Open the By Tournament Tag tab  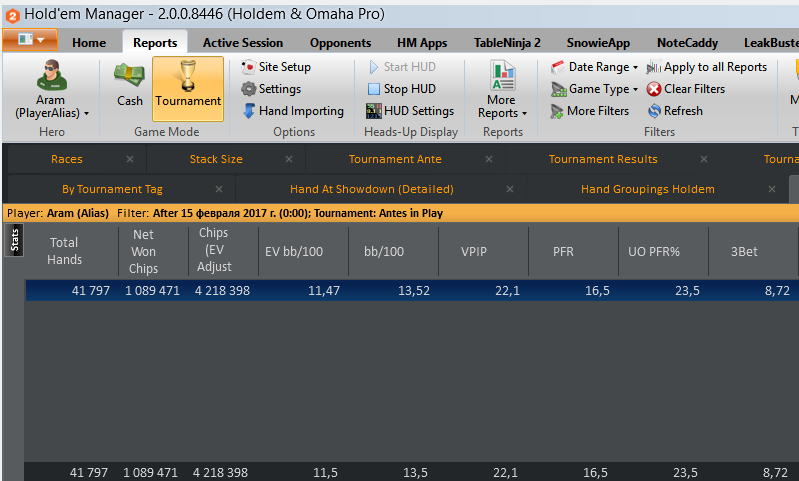coord(112,189)
